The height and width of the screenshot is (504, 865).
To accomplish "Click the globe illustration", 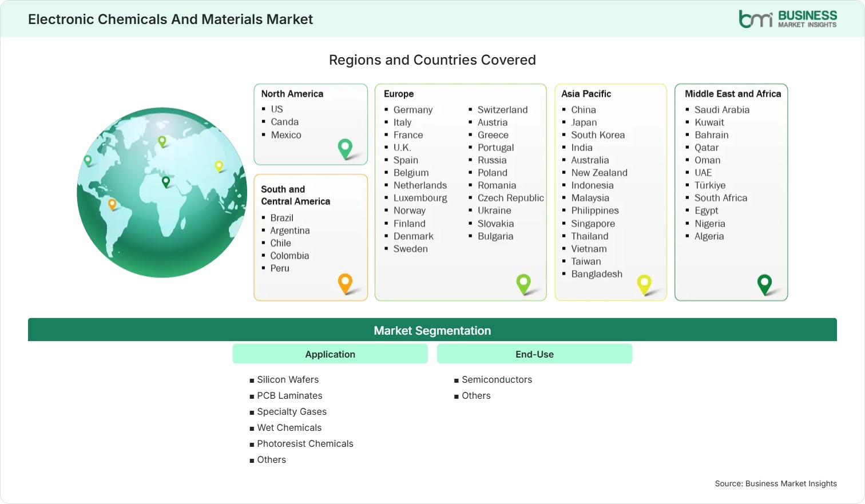I will (x=162, y=192).
